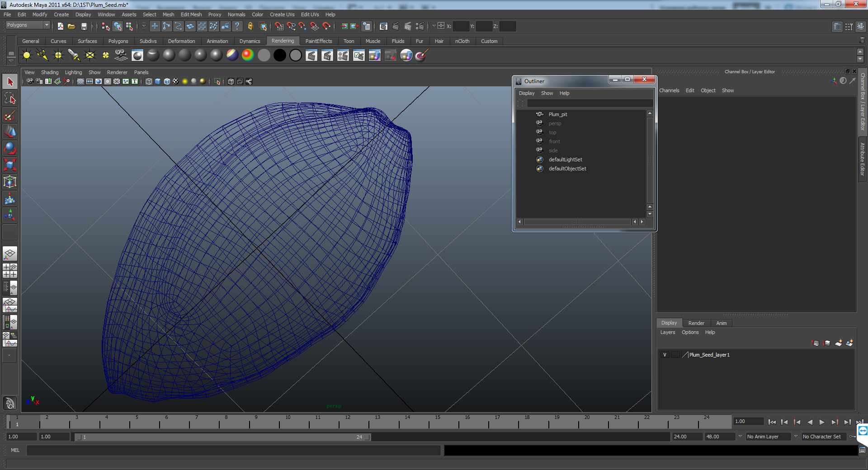Select Plum_pit in the Outliner
This screenshot has width=868, height=470.
pos(558,114)
